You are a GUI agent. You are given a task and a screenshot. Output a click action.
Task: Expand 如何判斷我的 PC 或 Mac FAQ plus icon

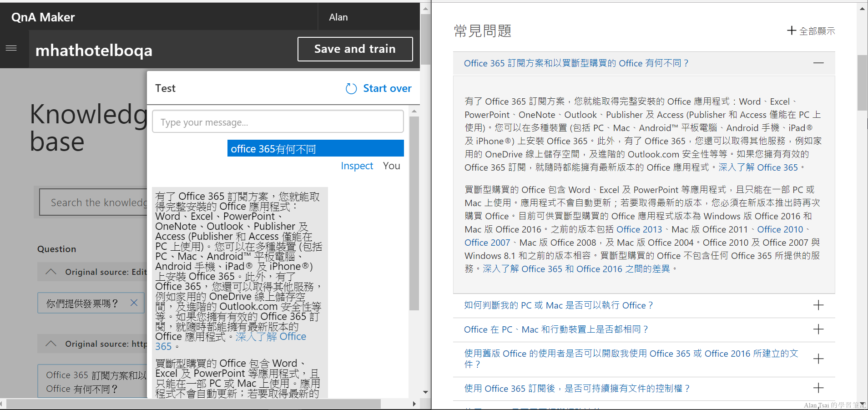818,305
